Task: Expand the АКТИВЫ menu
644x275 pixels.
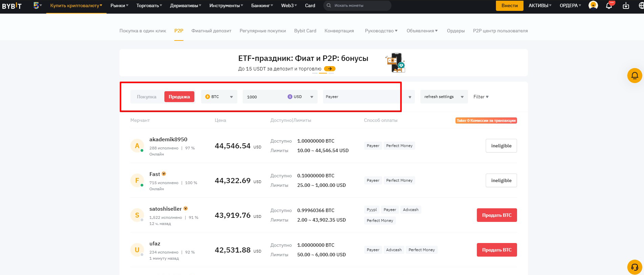Action: pos(540,5)
